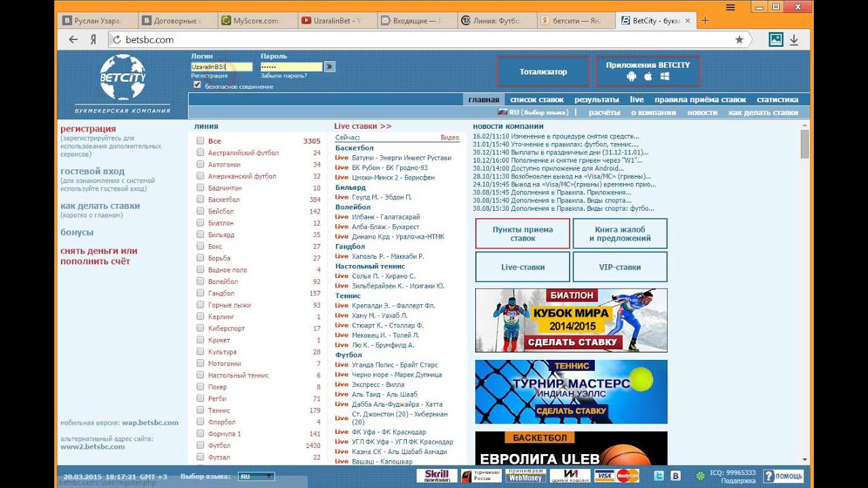Open the результаты menu item
The width and height of the screenshot is (868, 488).
pos(597,100)
